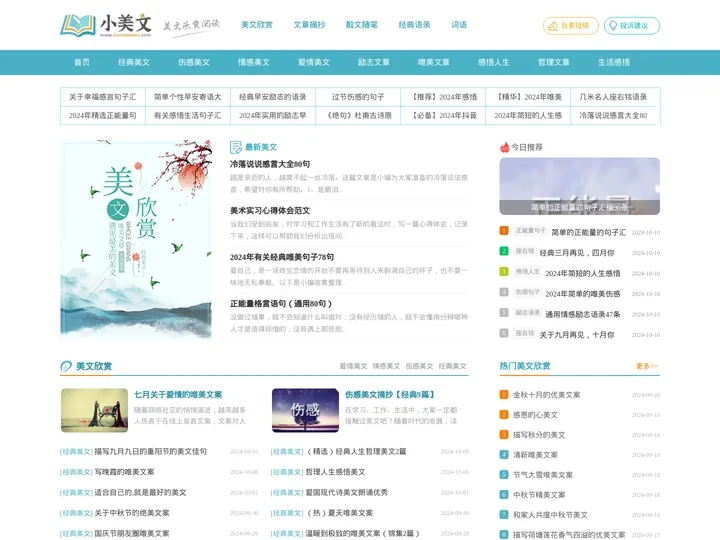Open list item 哲理人生感悟美文

(336, 472)
